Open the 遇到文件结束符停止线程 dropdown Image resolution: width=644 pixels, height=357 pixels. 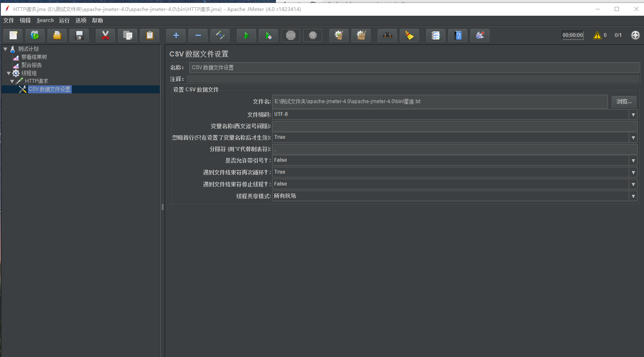point(455,184)
